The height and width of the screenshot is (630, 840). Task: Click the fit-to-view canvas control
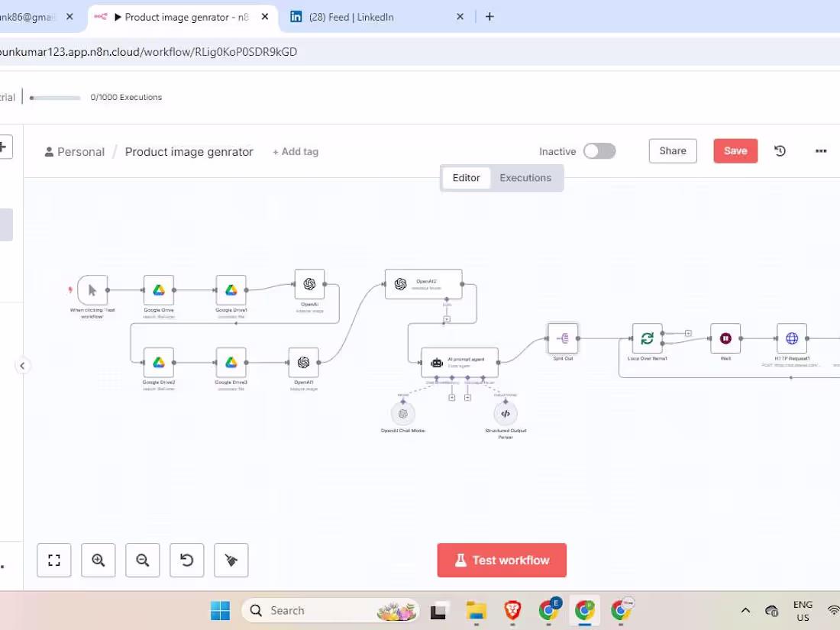(x=53, y=560)
